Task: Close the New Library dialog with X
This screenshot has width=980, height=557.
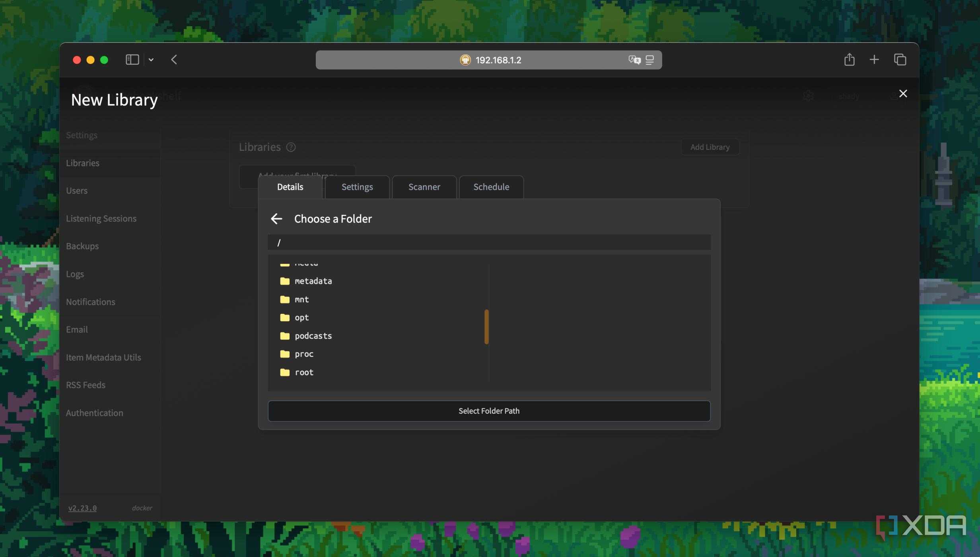Action: click(903, 93)
